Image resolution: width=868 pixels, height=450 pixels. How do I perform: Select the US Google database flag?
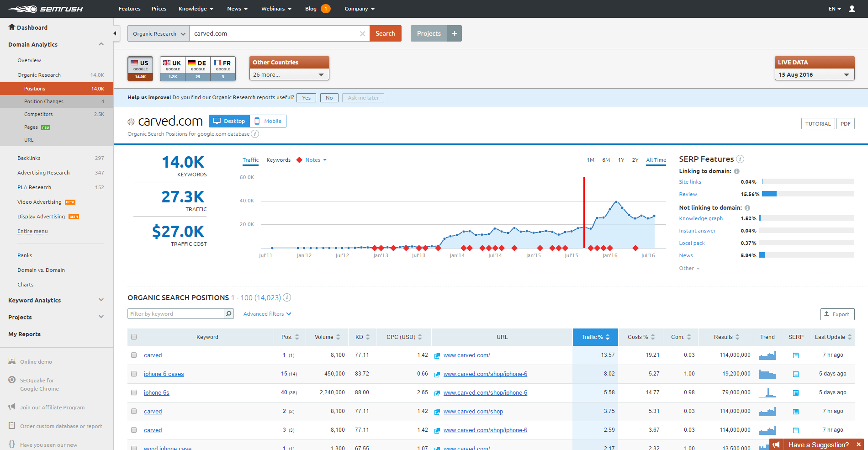pos(140,68)
